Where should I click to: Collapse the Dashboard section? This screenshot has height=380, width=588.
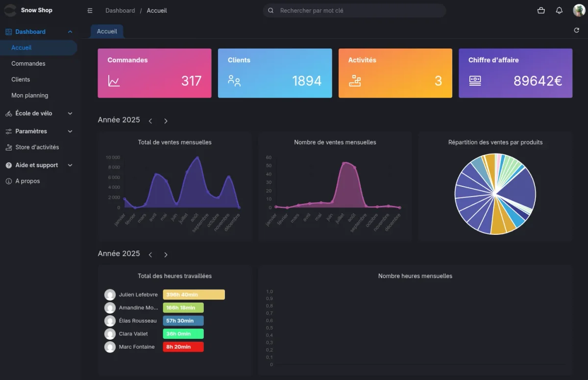[70, 31]
